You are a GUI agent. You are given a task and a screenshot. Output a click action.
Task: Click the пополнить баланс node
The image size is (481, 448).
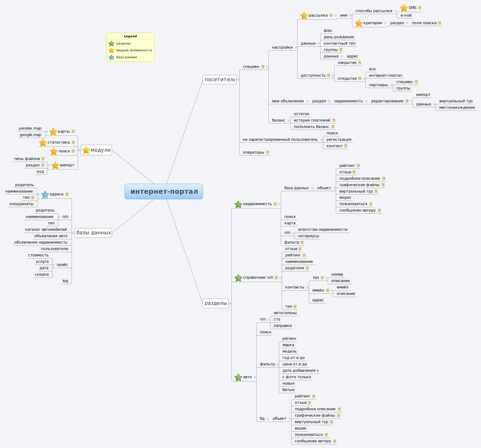coord(312,126)
